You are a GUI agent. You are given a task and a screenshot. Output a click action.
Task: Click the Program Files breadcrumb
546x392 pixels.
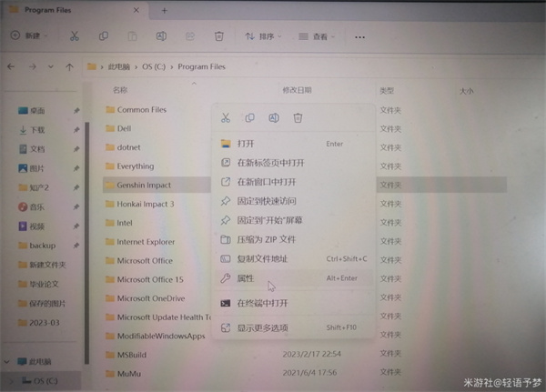tap(202, 66)
